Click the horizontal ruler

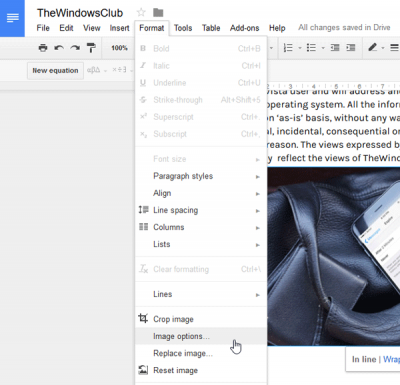coord(333,86)
